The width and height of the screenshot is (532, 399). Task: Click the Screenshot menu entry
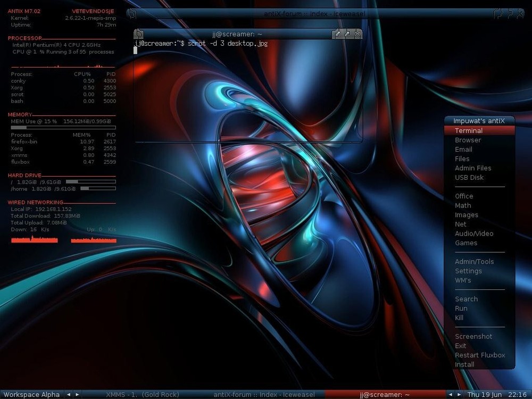pyautogui.click(x=473, y=336)
